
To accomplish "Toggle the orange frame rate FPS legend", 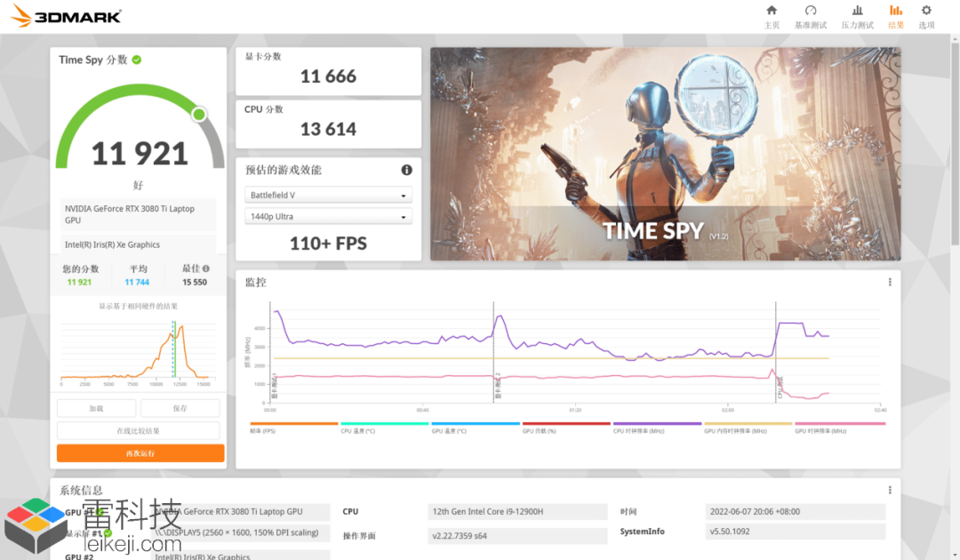I will click(x=294, y=428).
